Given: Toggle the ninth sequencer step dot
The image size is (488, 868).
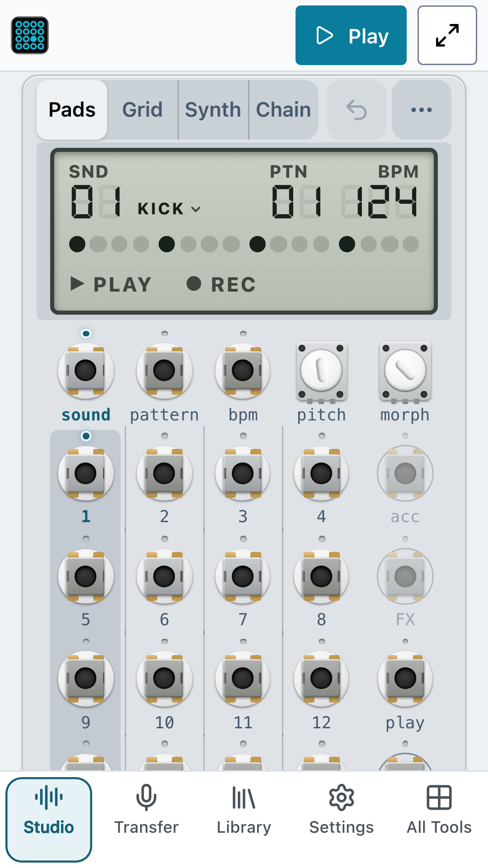Looking at the screenshot, I should (x=258, y=244).
